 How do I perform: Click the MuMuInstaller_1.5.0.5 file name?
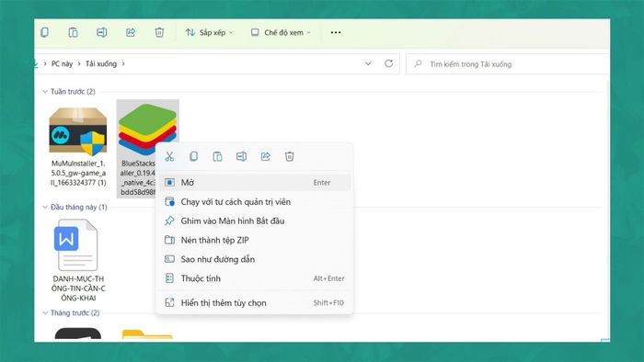tap(78, 173)
